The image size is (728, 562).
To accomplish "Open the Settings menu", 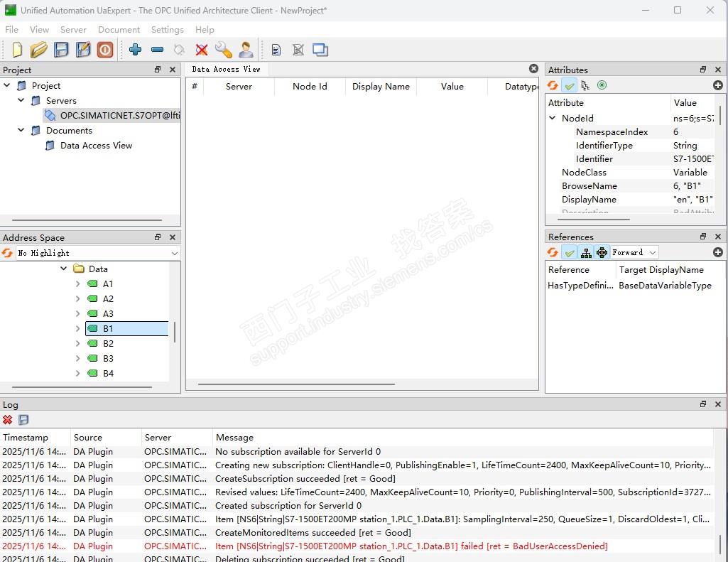I will coord(167,30).
